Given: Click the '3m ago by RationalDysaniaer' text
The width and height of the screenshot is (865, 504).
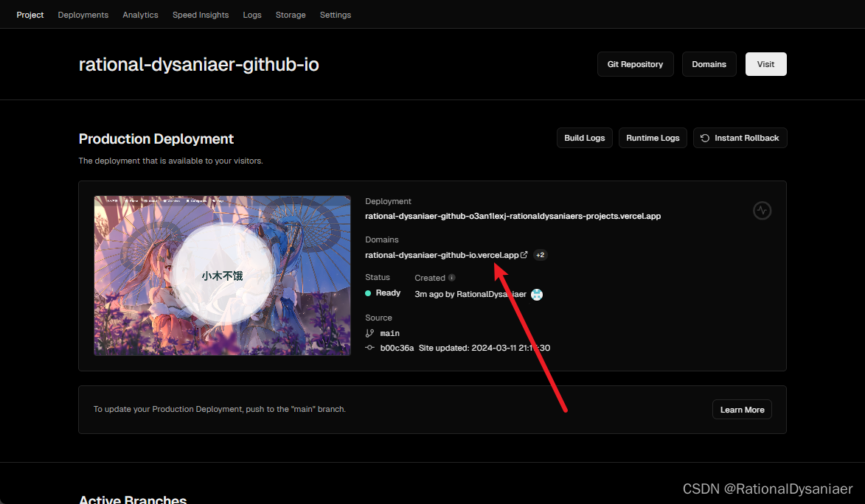Looking at the screenshot, I should pyautogui.click(x=470, y=295).
